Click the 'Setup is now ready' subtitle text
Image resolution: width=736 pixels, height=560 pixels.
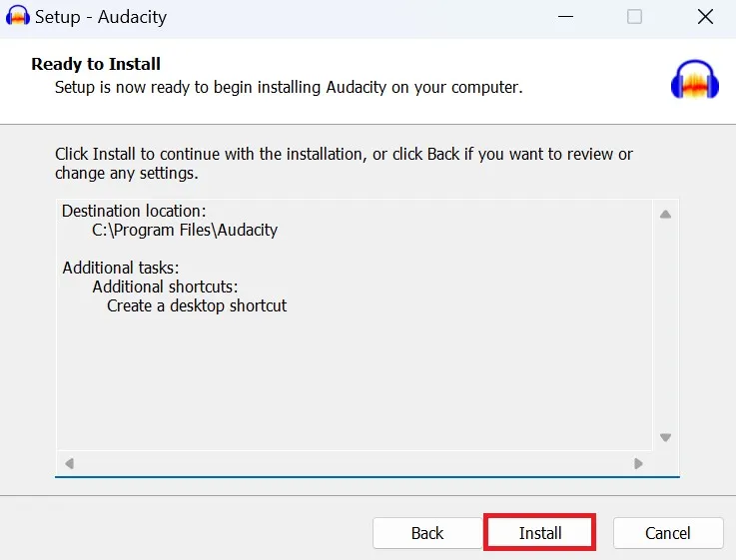coord(289,87)
